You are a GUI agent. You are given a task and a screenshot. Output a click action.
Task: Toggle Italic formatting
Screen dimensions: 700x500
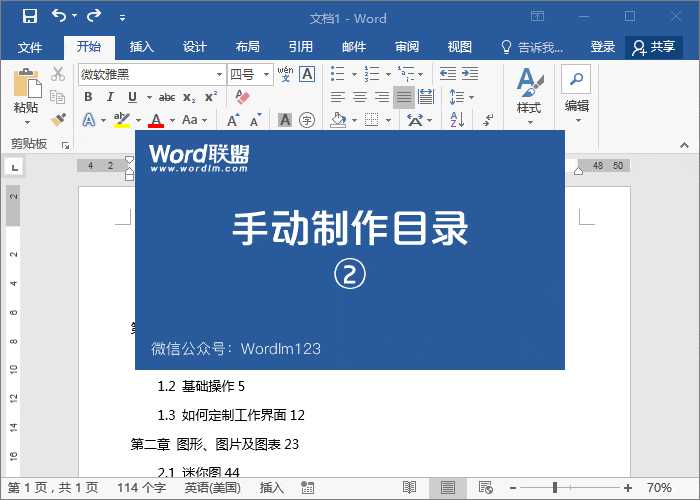[x=110, y=97]
